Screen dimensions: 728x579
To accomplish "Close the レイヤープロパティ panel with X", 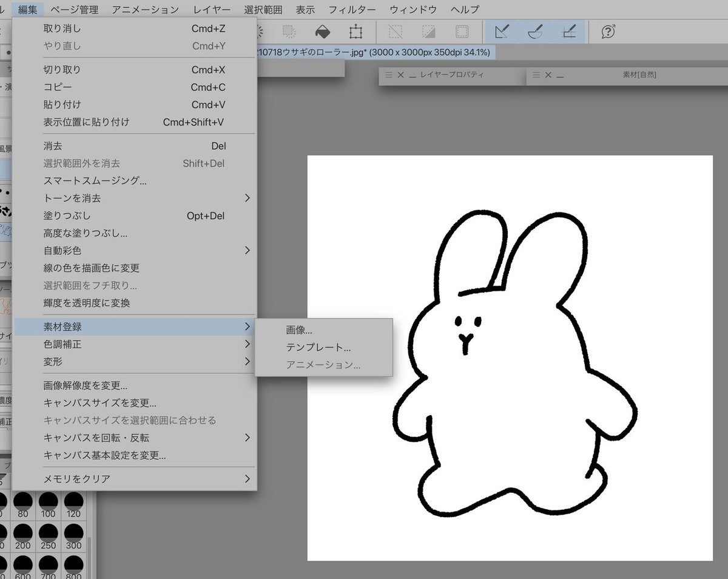I will coord(400,75).
